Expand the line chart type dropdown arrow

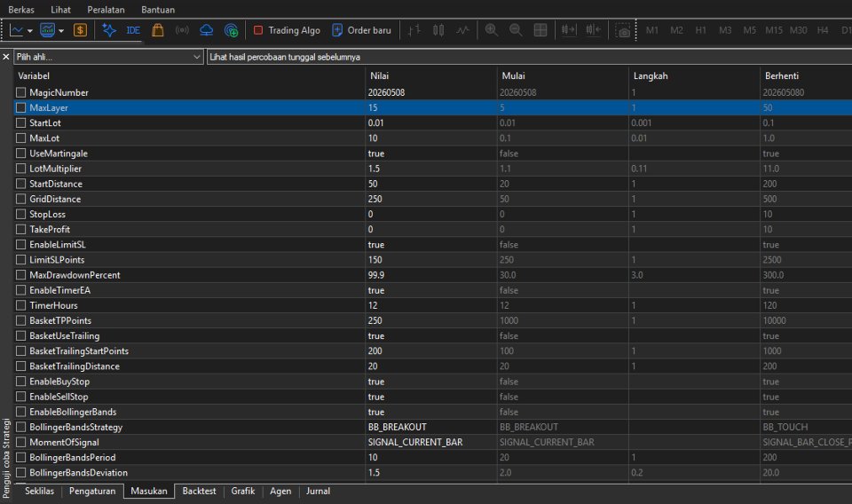point(30,31)
